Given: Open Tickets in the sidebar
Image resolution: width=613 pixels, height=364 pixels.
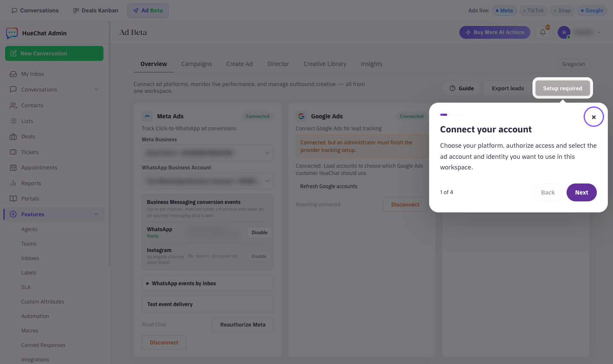Looking at the screenshot, I should [54, 152].
